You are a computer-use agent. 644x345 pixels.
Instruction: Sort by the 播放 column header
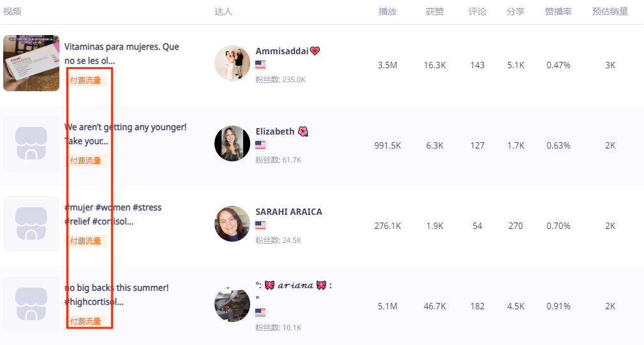[x=387, y=11]
